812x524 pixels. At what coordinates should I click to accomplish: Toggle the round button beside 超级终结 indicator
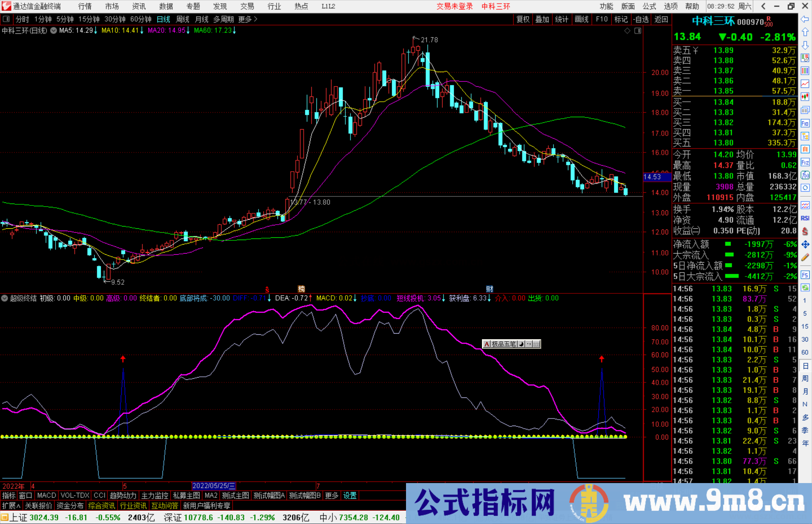(x=5, y=298)
